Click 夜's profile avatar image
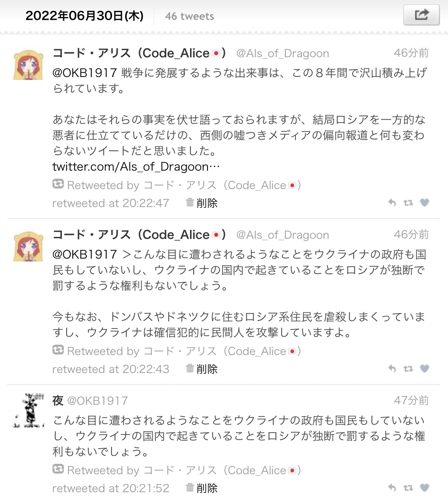 [28, 410]
